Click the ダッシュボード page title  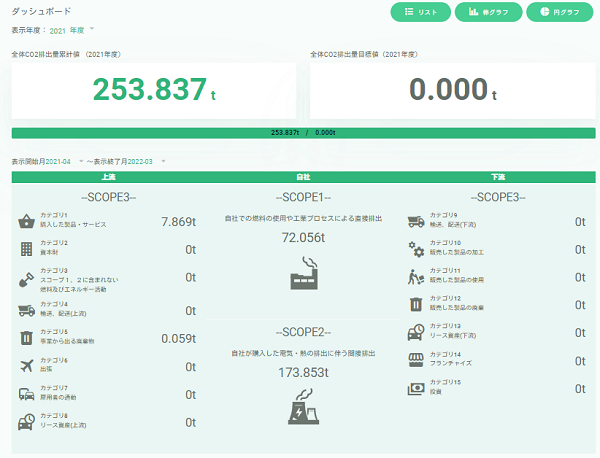pos(41,11)
